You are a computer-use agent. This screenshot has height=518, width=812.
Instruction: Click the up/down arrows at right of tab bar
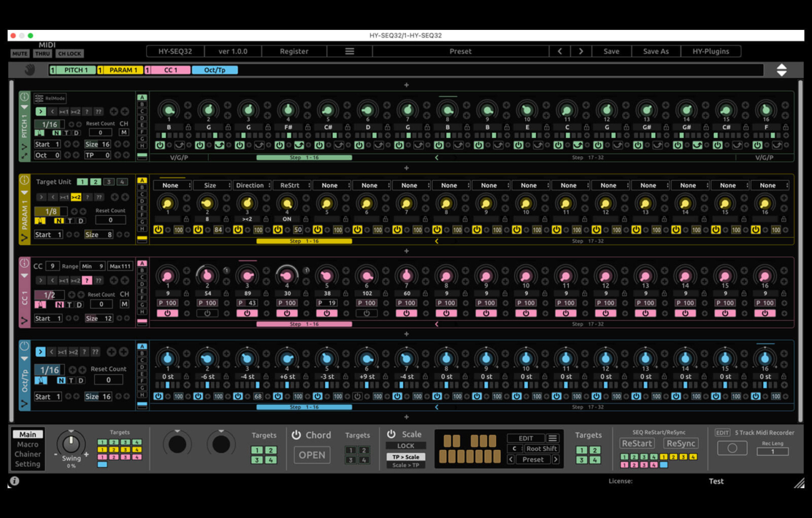tap(781, 71)
